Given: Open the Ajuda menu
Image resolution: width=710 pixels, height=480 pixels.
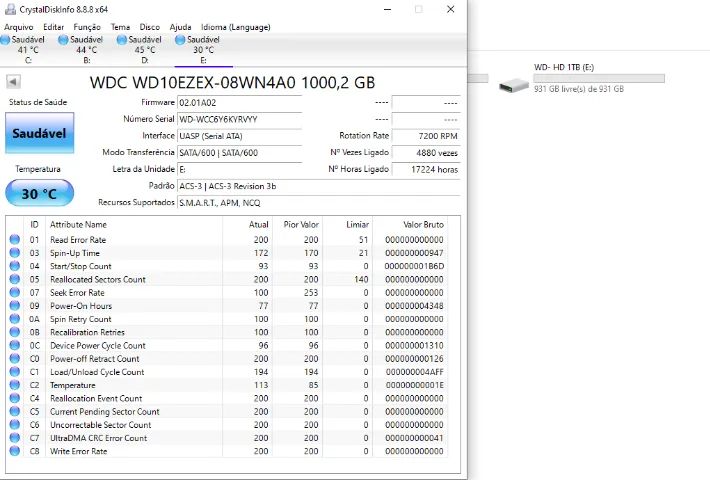Looking at the screenshot, I should tap(180, 27).
